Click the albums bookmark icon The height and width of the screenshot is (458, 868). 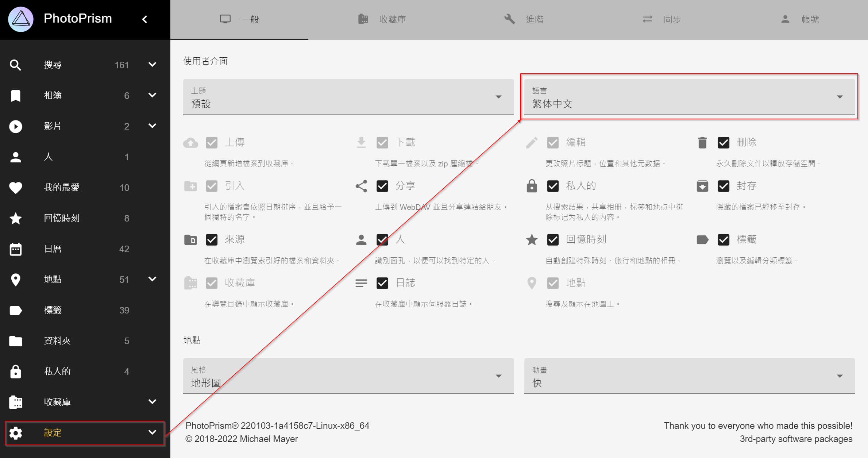coord(15,96)
